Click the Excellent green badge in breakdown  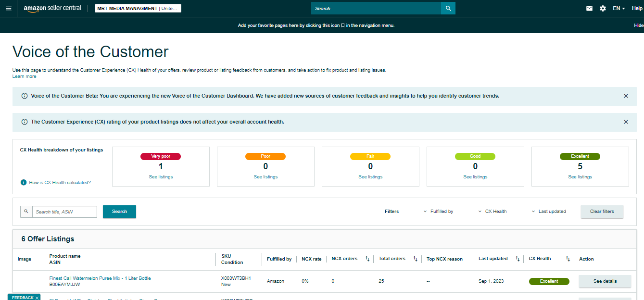coord(580,156)
